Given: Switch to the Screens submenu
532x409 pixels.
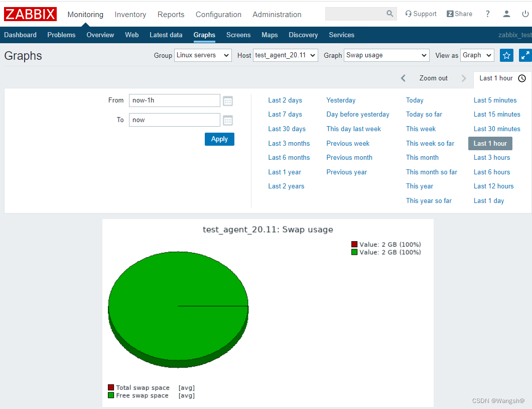Looking at the screenshot, I should tap(238, 35).
